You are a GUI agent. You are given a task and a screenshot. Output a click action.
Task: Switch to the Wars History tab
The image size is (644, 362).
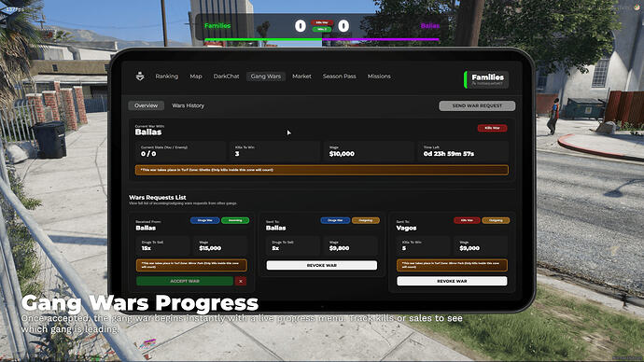pyautogui.click(x=189, y=105)
